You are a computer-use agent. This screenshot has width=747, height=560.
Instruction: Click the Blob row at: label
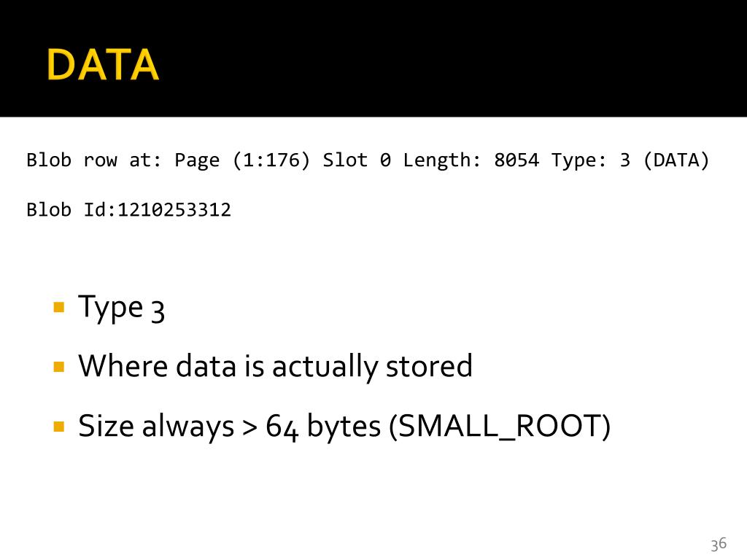point(94,160)
